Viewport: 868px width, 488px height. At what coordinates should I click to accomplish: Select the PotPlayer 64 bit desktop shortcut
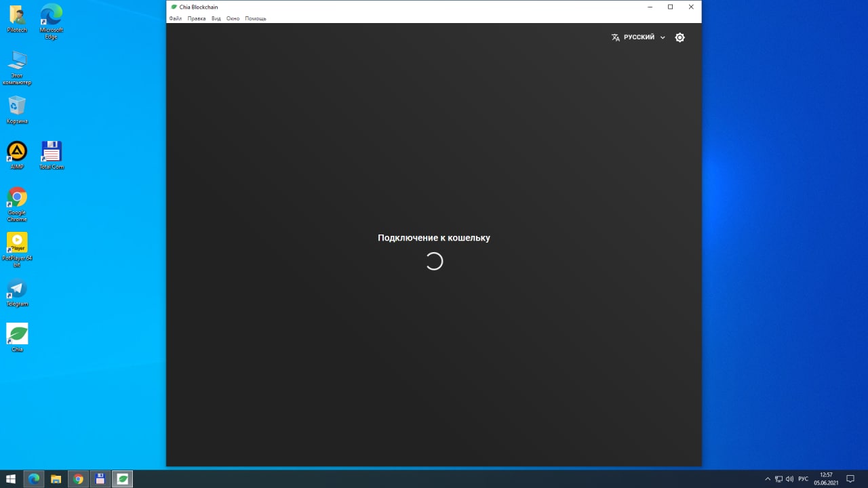tap(17, 249)
